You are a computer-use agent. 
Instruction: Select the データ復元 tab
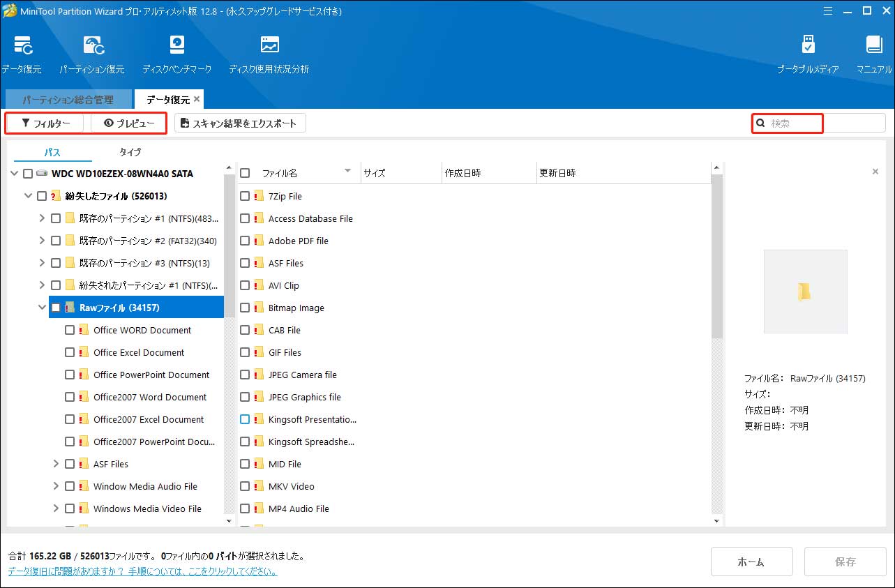168,100
